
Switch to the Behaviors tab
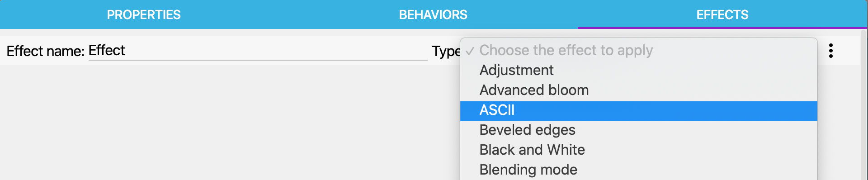[433, 14]
